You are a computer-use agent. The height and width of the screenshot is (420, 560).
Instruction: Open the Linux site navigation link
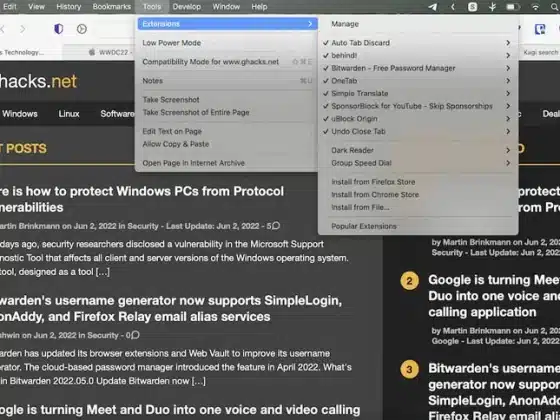pyautogui.click(x=69, y=114)
